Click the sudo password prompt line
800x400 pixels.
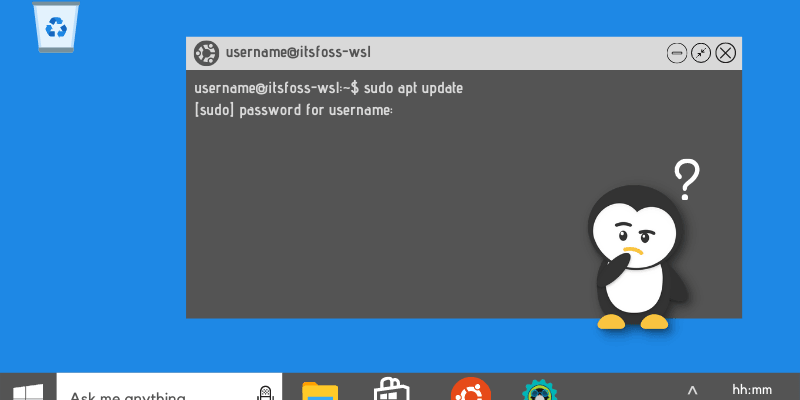pyautogui.click(x=293, y=110)
